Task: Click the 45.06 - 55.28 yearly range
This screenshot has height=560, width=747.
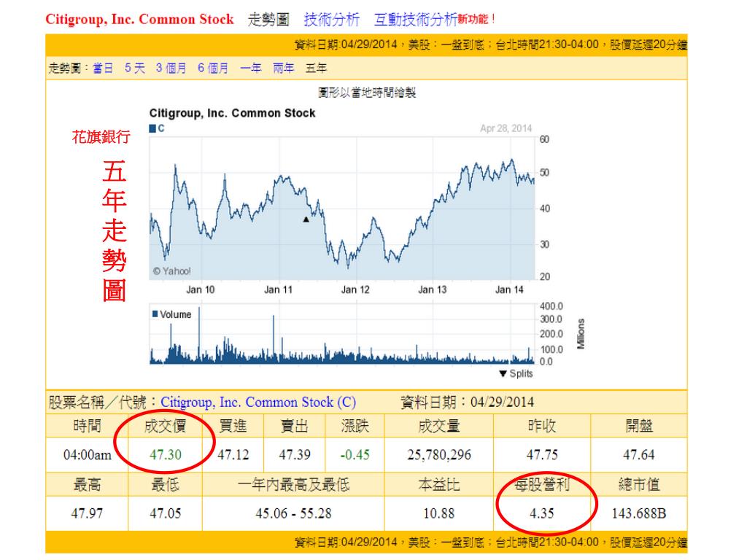Action: point(293,513)
